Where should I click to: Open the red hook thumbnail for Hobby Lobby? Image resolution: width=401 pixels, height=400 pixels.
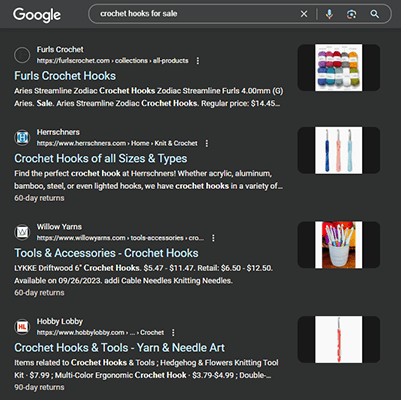point(339,340)
